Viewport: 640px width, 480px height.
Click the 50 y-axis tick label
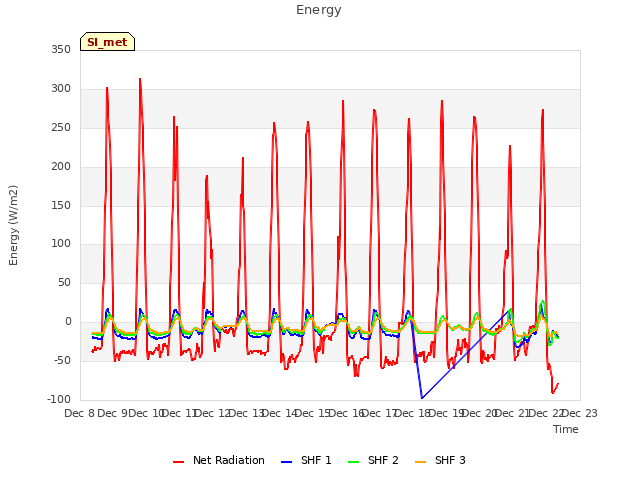[x=64, y=283]
